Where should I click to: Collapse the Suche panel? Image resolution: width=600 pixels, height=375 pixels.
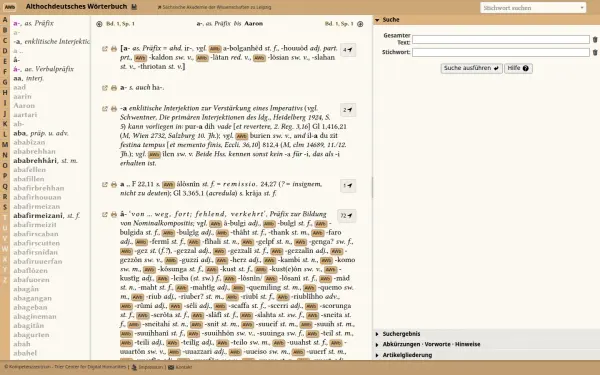(x=377, y=20)
